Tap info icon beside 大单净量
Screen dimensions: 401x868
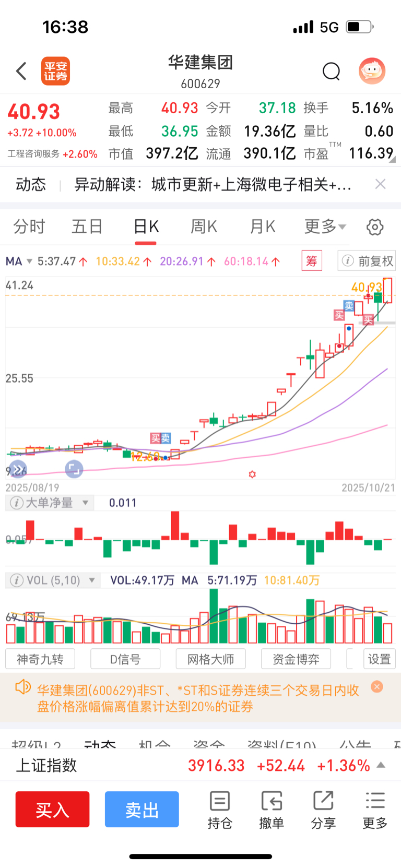pyautogui.click(x=17, y=503)
